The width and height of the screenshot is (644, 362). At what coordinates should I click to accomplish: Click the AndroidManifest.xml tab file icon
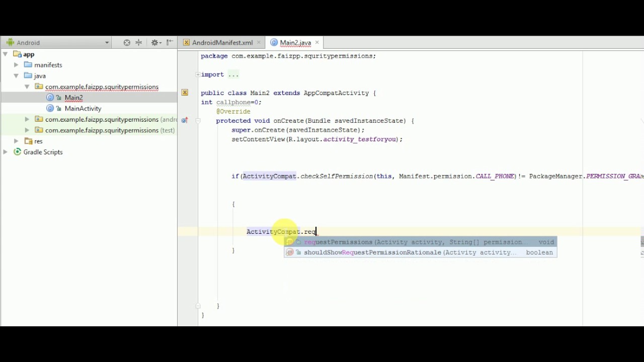coord(186,43)
